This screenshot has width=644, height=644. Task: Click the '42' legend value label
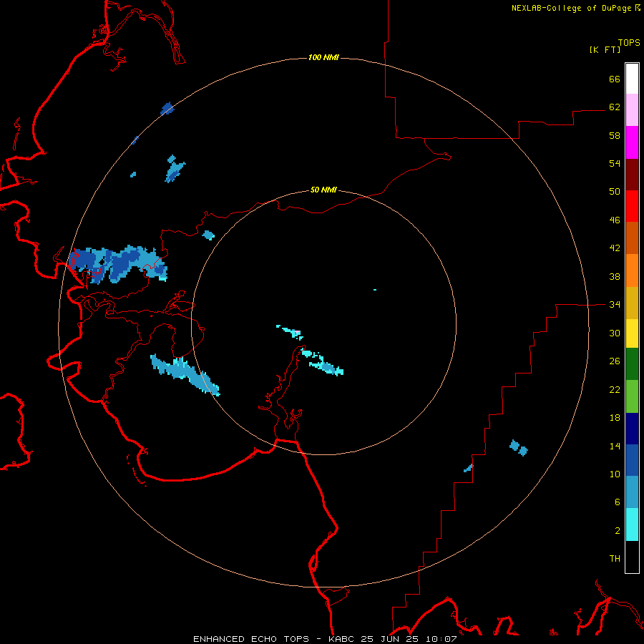[615, 248]
